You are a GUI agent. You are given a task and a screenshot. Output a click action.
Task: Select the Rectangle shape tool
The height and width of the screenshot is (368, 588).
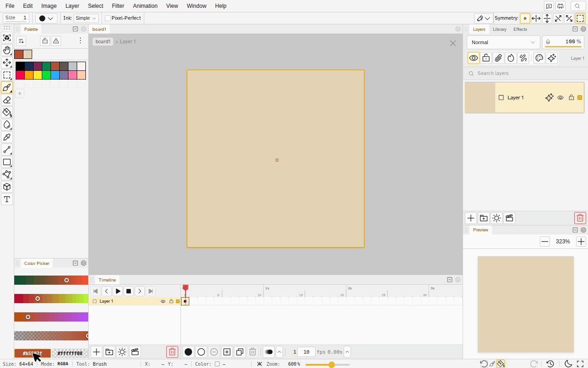pos(7,162)
